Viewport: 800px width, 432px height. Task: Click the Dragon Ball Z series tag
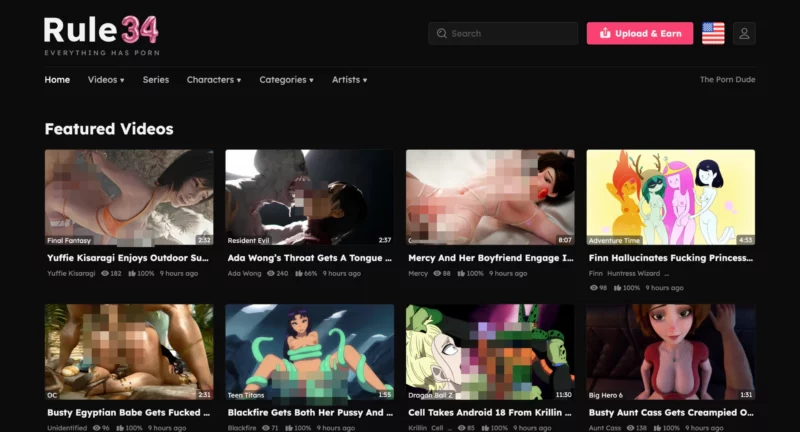pyautogui.click(x=431, y=395)
